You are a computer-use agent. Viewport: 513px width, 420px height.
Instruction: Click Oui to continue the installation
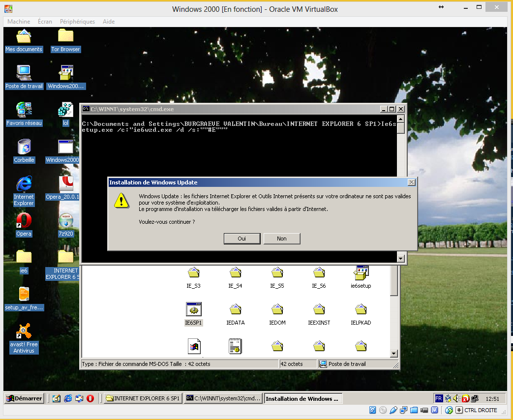click(242, 239)
